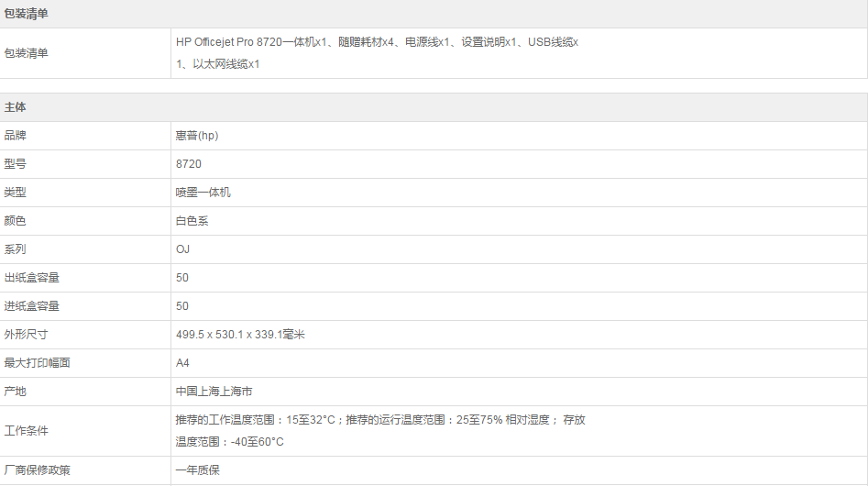
Task: Click the 包装清单 section header
Action: pyautogui.click(x=26, y=14)
